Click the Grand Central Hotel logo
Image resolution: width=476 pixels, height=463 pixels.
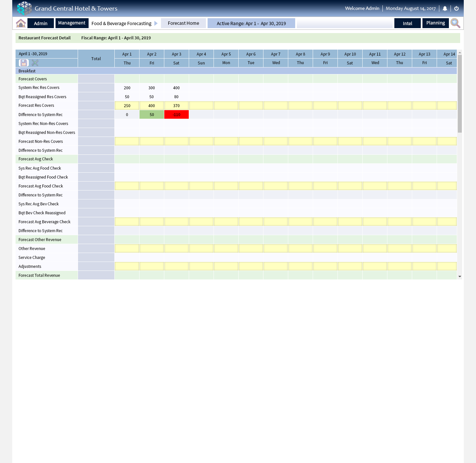[x=24, y=8]
